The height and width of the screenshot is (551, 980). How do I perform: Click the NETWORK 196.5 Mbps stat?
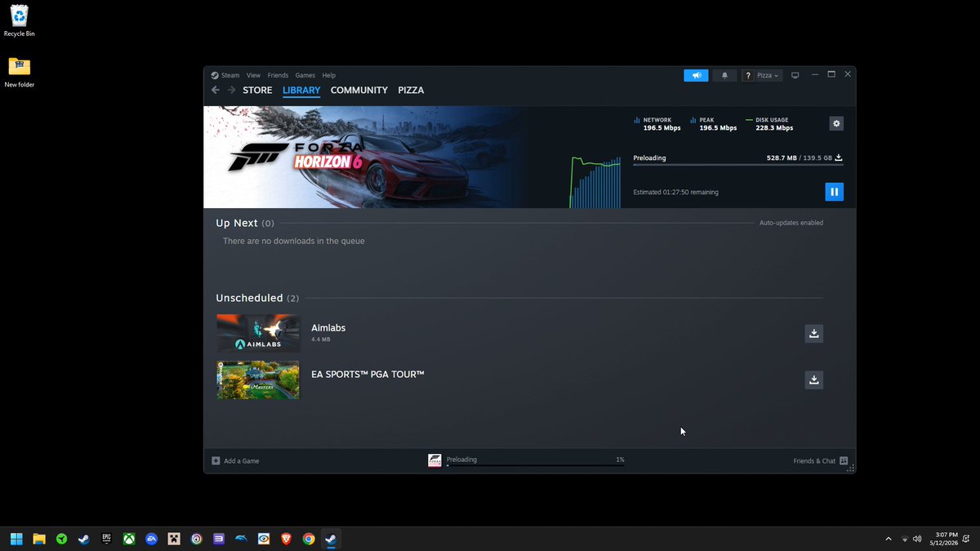657,124
